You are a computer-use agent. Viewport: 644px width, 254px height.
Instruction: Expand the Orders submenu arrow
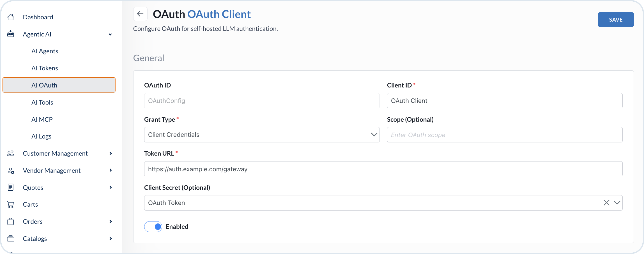pyautogui.click(x=111, y=221)
